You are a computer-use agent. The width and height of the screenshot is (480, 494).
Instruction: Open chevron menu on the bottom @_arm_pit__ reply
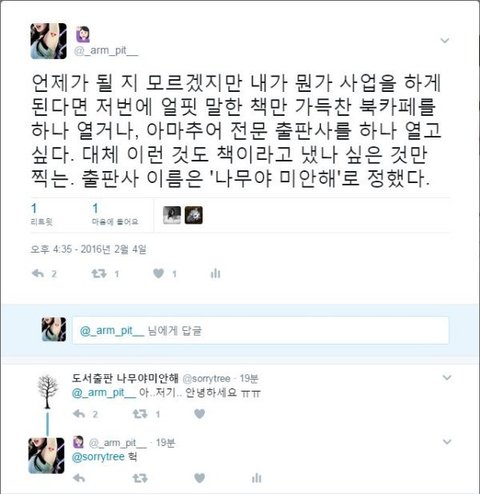(446, 442)
